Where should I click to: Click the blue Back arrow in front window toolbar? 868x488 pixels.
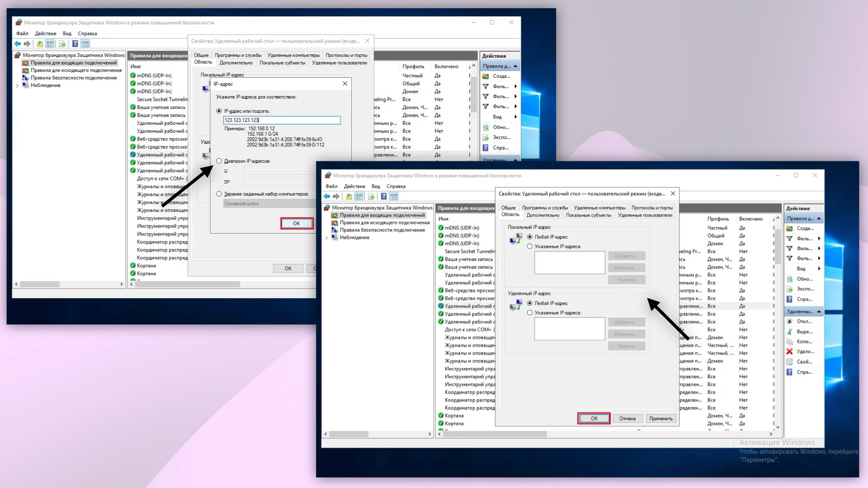[x=327, y=197]
